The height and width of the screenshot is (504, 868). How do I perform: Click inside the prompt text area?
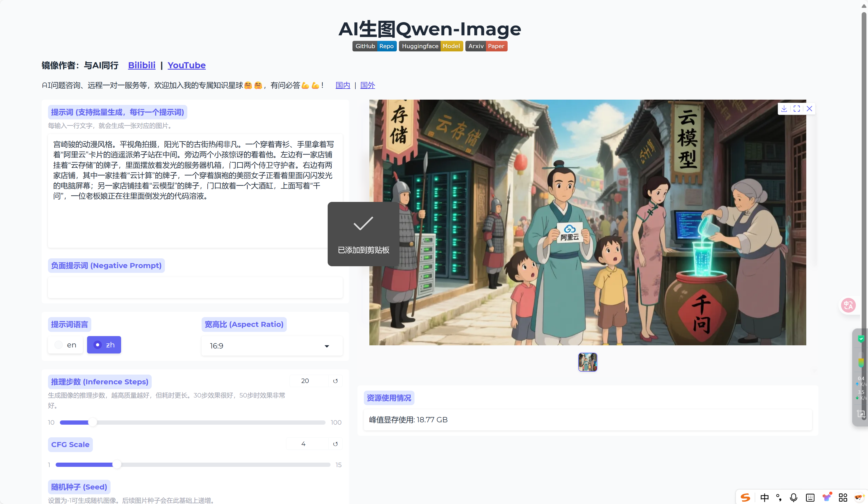click(x=195, y=191)
